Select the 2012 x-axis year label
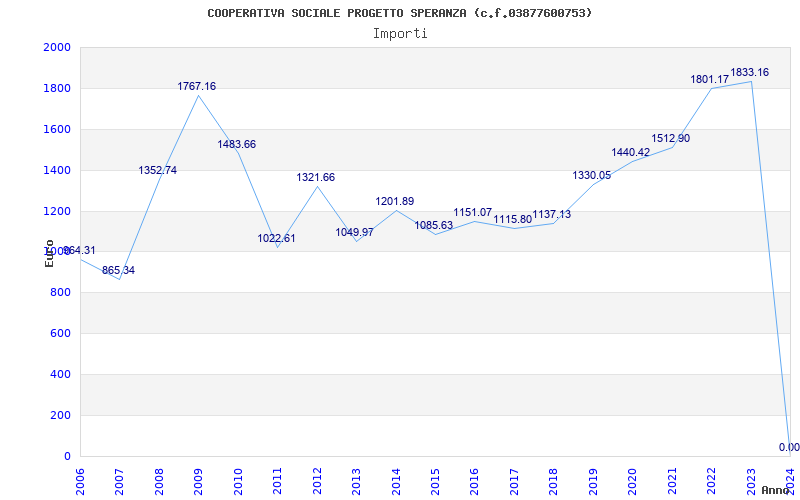The width and height of the screenshot is (800, 500). (317, 480)
